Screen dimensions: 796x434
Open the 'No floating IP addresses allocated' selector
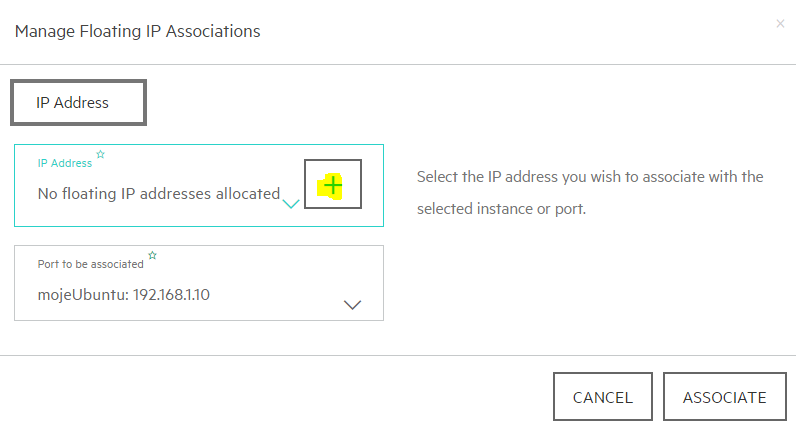[x=159, y=194]
